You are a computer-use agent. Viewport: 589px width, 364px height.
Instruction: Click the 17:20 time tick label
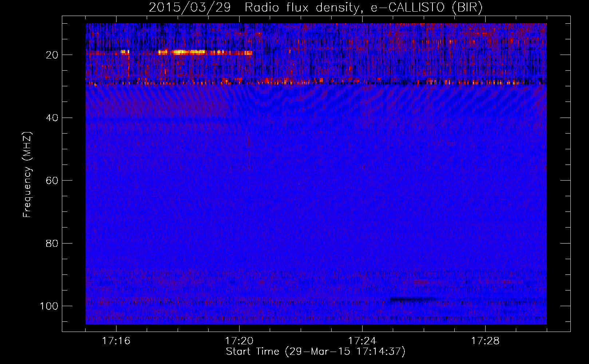tap(239, 341)
